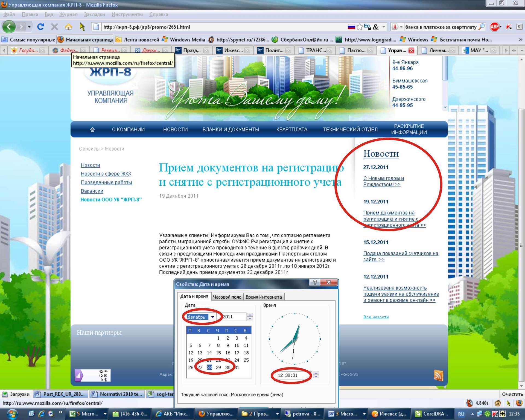The height and width of the screenshot is (420, 525).
Task: Open Подача показаний счетчиков на сайте link
Action: coord(401,256)
